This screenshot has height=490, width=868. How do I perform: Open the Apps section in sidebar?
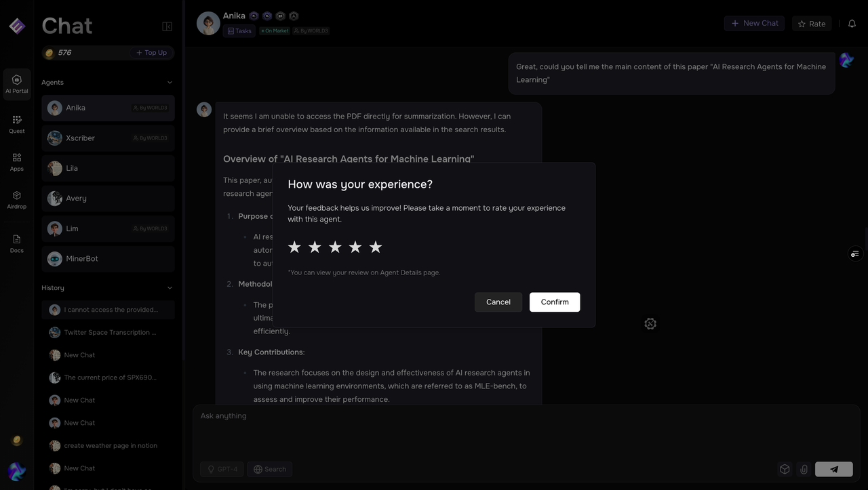(17, 161)
